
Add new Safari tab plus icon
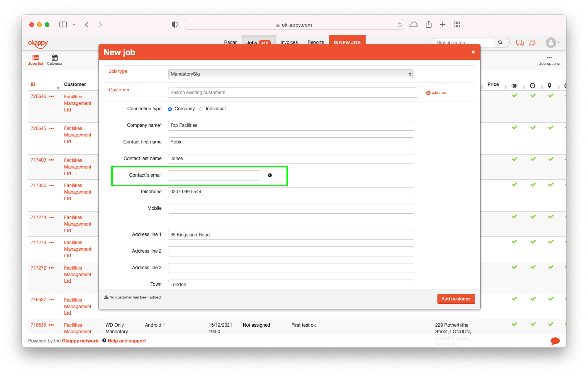[x=443, y=24]
